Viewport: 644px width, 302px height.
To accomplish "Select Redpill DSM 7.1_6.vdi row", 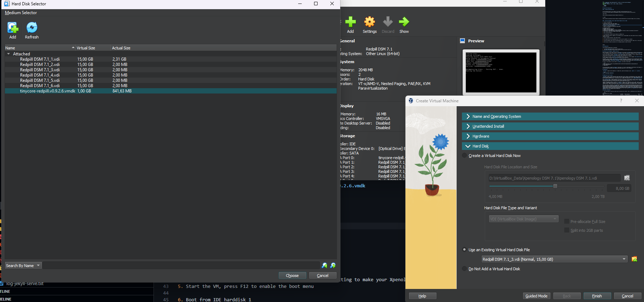I will [171, 86].
